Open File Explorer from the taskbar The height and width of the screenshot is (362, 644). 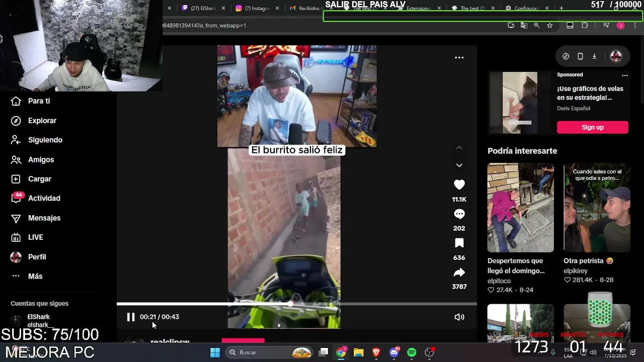tap(358, 352)
